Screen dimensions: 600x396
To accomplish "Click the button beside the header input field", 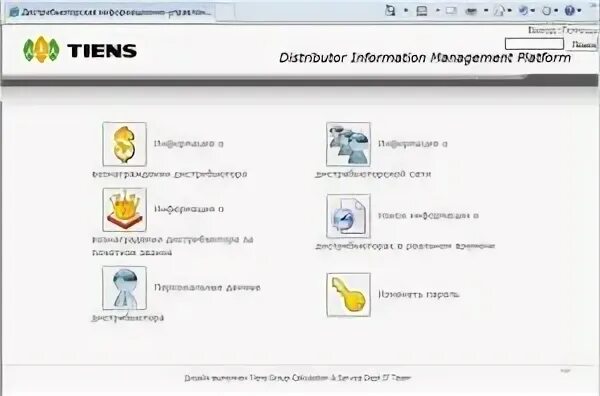I will [583, 44].
